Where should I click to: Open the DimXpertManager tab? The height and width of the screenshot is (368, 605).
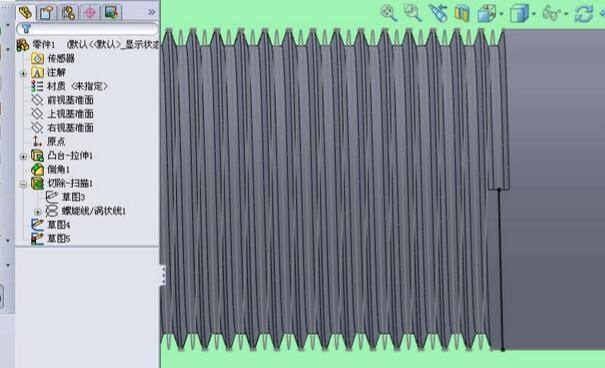[x=90, y=13]
